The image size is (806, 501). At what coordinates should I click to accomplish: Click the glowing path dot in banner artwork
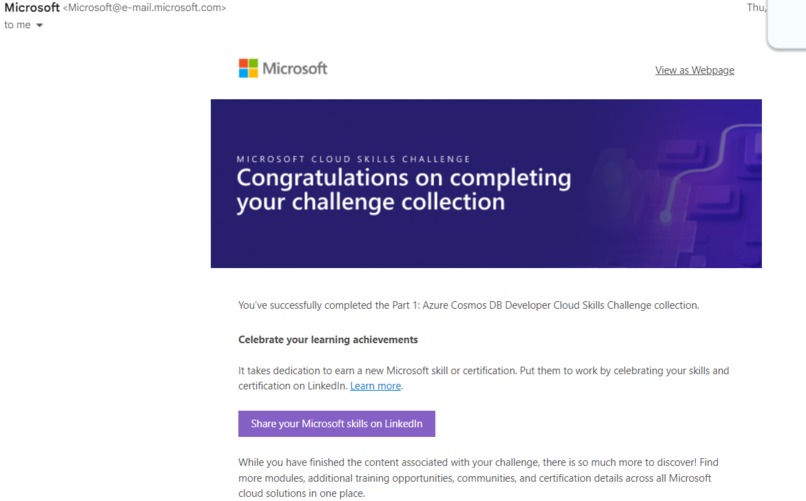click(x=666, y=216)
